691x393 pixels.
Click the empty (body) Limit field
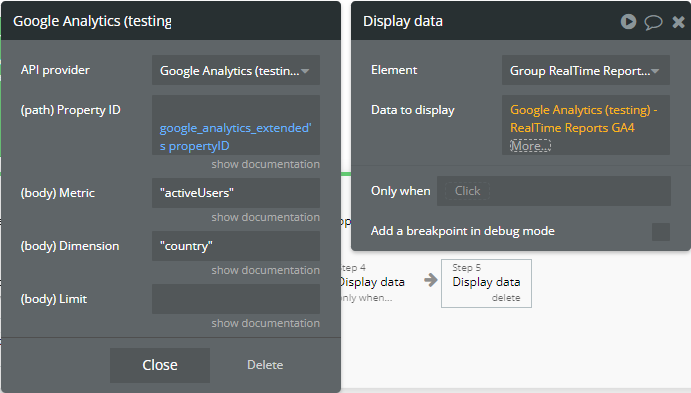coord(236,299)
